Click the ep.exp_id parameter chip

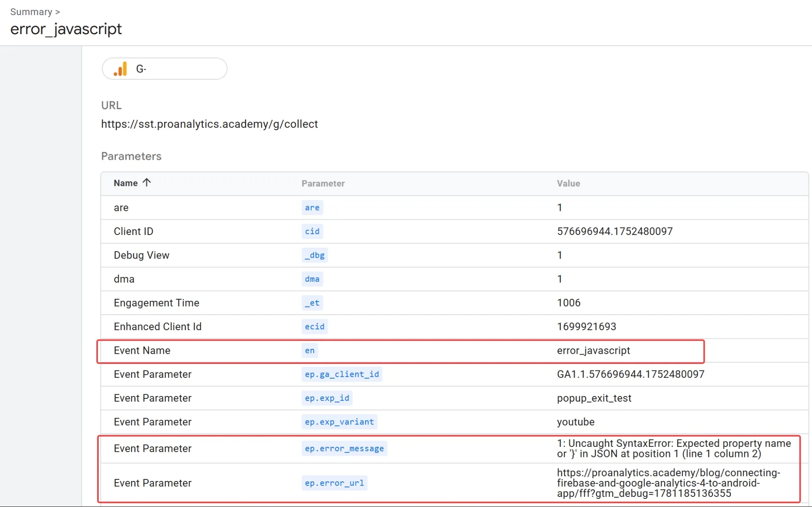[327, 398]
